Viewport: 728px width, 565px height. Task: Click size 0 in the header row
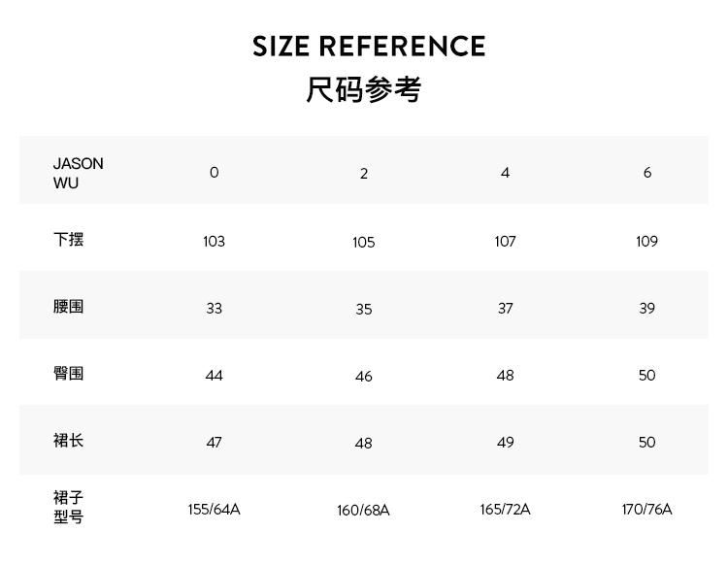(215, 172)
